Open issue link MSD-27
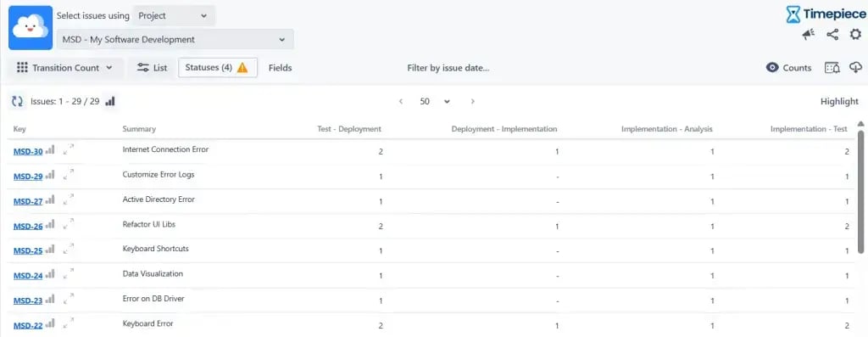This screenshot has width=868, height=337. click(x=28, y=202)
